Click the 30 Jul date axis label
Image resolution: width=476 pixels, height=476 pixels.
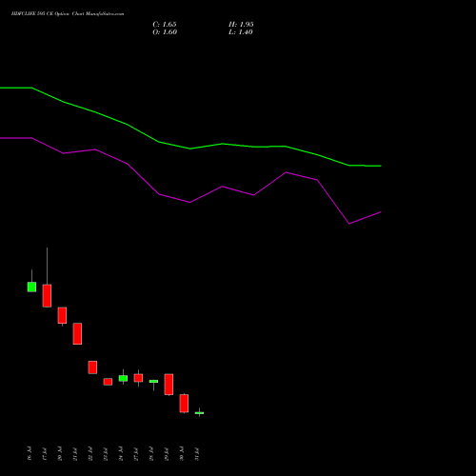point(182,453)
